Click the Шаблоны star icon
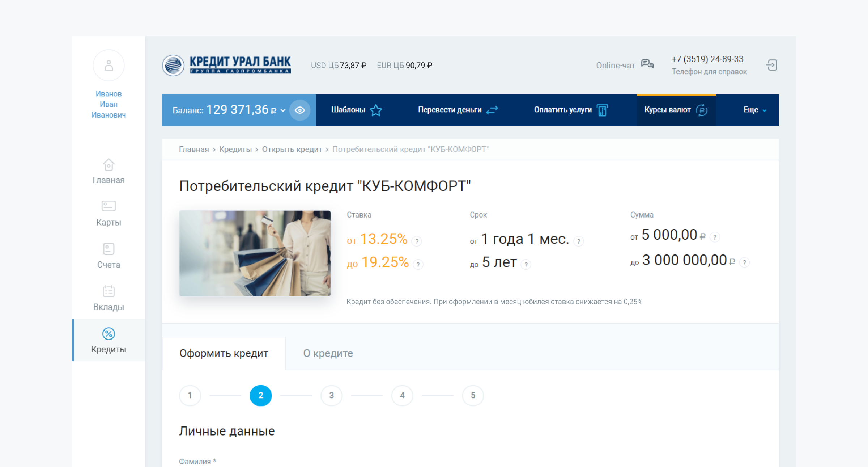Screen dimensions: 868x467 click(x=376, y=110)
